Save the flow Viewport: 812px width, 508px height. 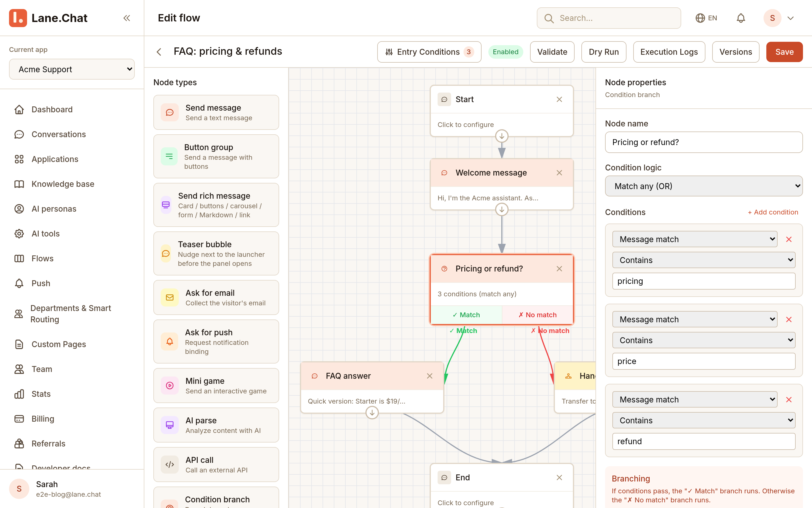point(784,52)
